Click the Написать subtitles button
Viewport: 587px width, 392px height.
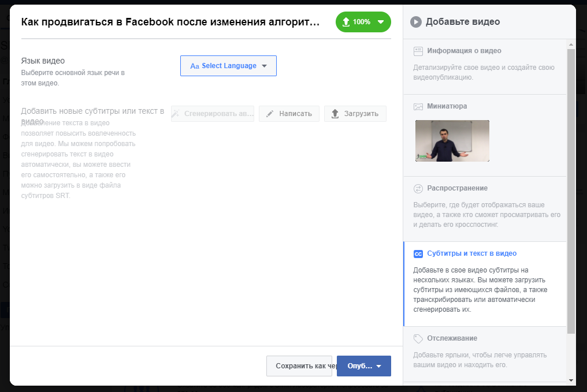[289, 114]
